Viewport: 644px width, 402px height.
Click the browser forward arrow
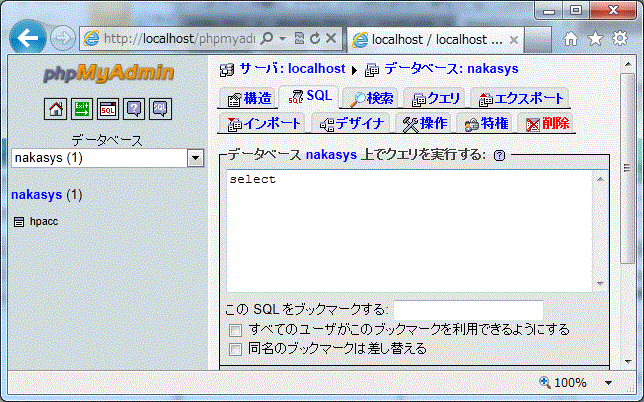[x=63, y=39]
